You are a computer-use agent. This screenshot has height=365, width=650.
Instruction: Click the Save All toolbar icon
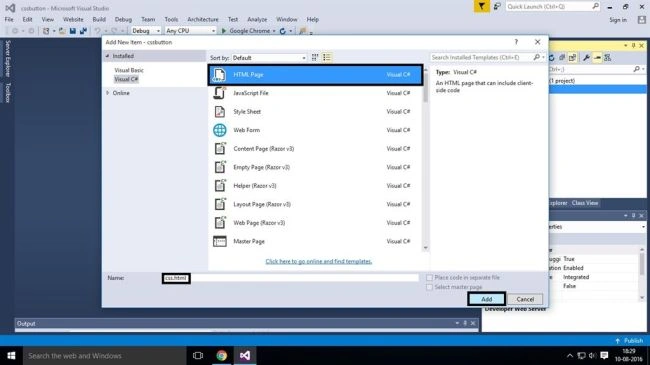click(83, 31)
